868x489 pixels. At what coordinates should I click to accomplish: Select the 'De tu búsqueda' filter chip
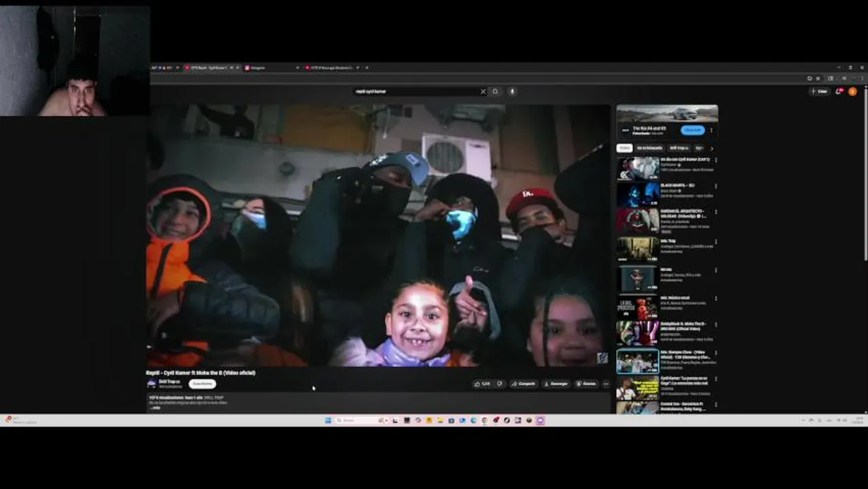coord(650,148)
